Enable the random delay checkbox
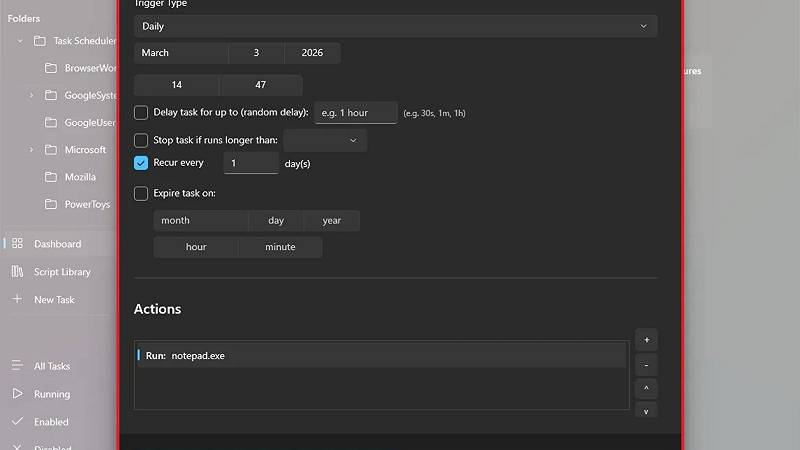Viewport: 800px width, 450px height. pyautogui.click(x=141, y=112)
